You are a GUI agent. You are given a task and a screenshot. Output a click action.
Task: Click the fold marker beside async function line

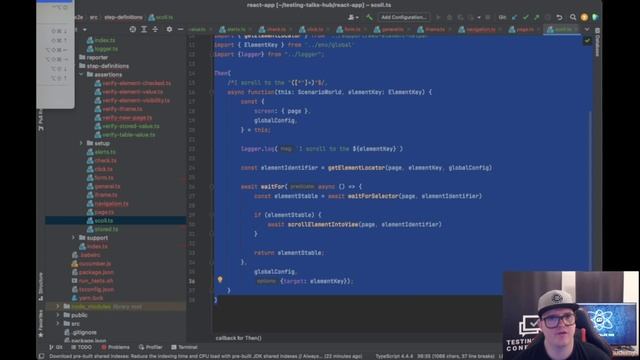tap(212, 92)
